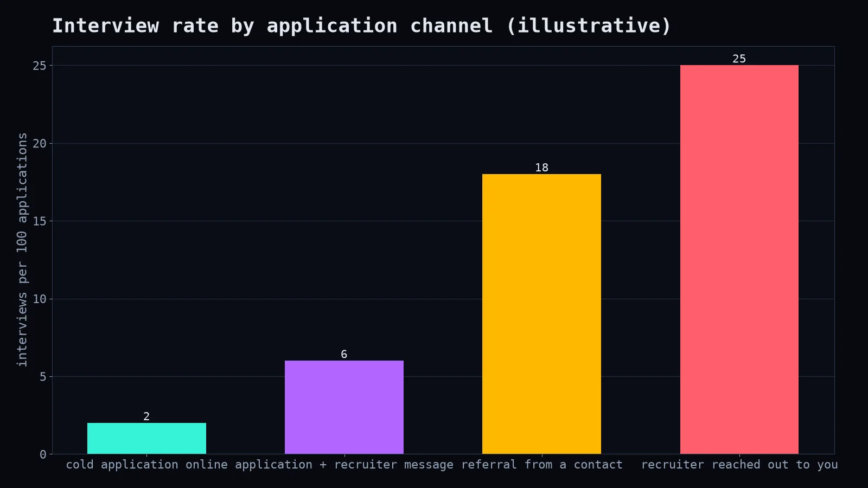Click the red recruiter reached out bar
This screenshot has width=868, height=488.
coord(739,259)
